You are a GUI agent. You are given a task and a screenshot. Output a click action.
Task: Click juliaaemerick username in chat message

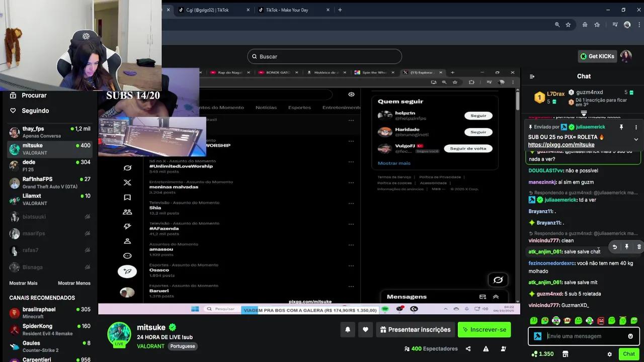coord(560,200)
